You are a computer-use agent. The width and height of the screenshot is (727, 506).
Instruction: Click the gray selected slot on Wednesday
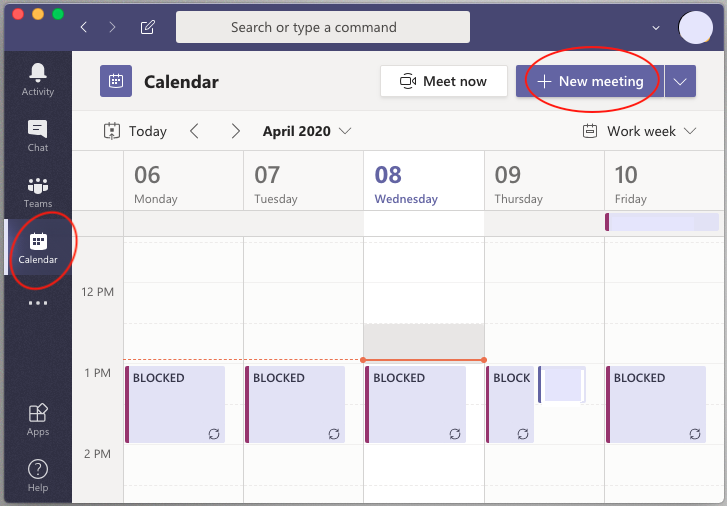[x=424, y=341]
